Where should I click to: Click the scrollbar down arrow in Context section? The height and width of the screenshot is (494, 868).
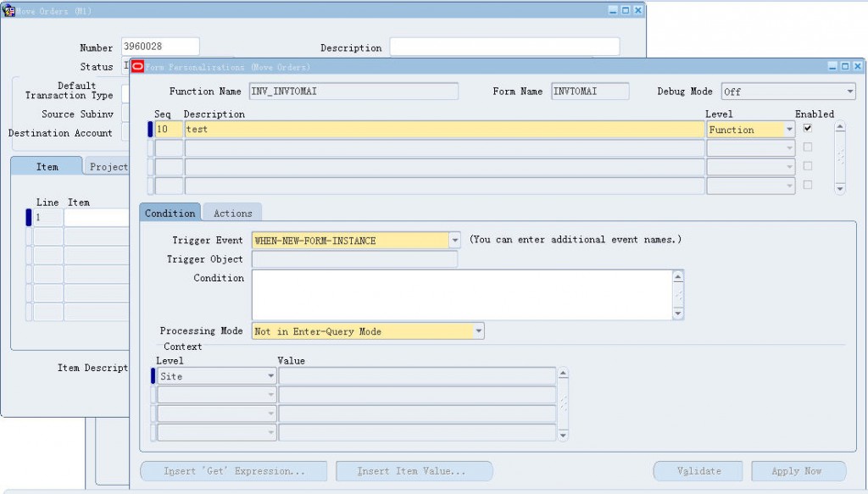pos(562,434)
